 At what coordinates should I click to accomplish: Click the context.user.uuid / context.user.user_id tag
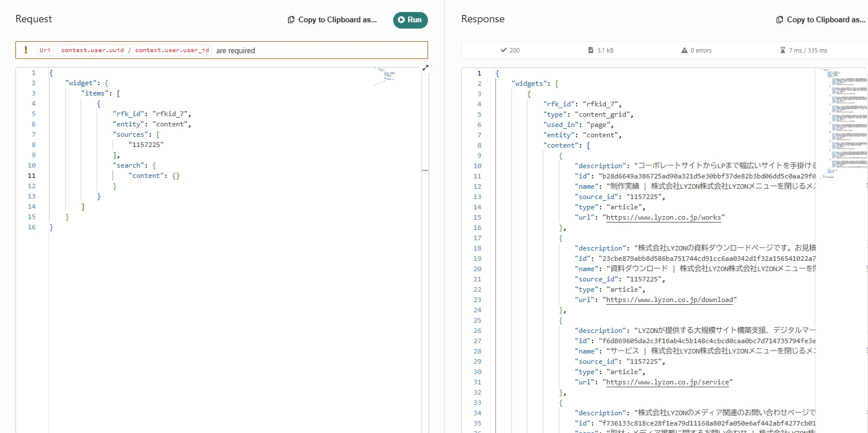point(135,50)
